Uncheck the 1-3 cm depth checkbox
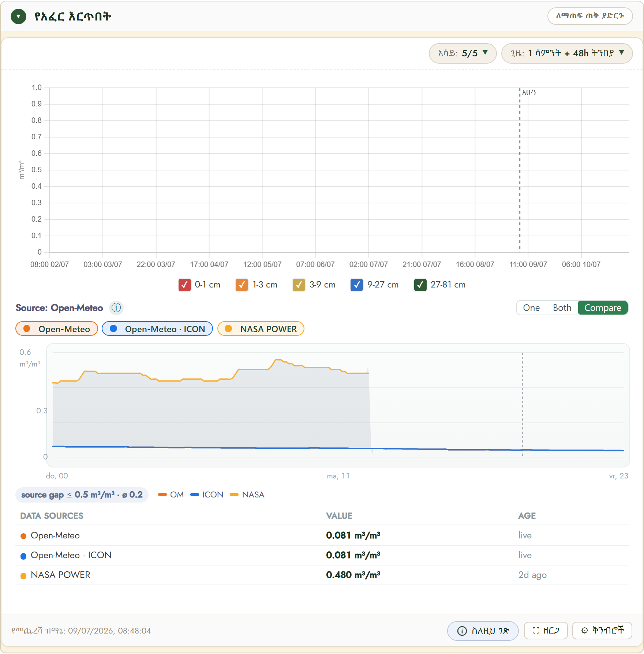644x654 pixels. click(x=242, y=285)
